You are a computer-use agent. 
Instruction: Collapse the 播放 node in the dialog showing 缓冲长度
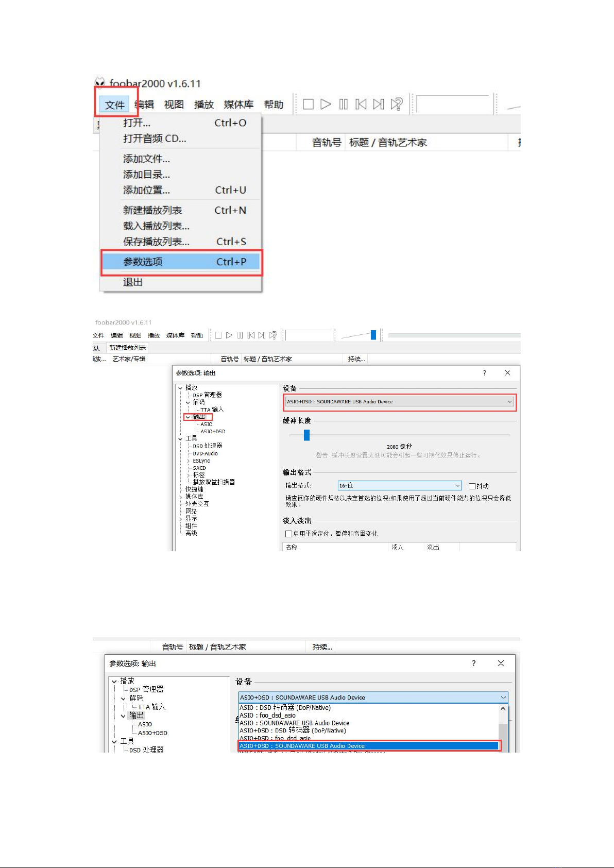(180, 388)
